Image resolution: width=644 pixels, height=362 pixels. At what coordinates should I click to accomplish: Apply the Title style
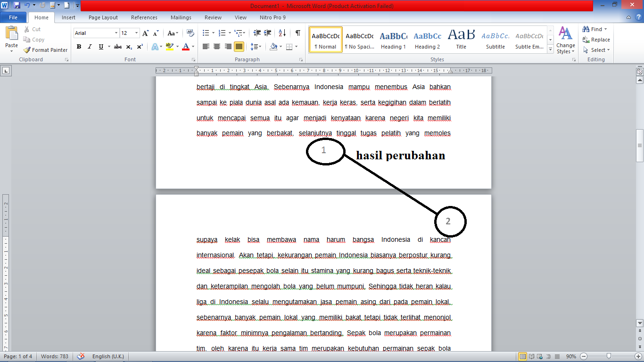(x=462, y=40)
